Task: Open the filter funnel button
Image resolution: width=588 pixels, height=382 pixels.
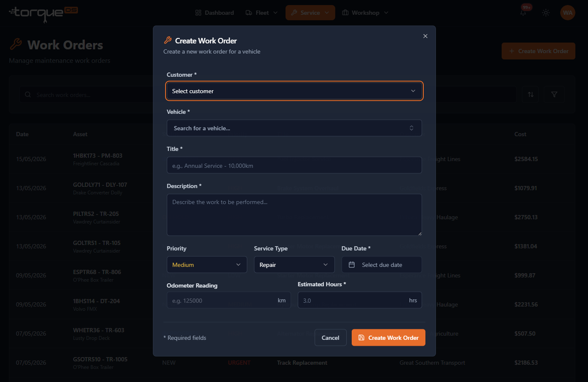Action: point(554,94)
